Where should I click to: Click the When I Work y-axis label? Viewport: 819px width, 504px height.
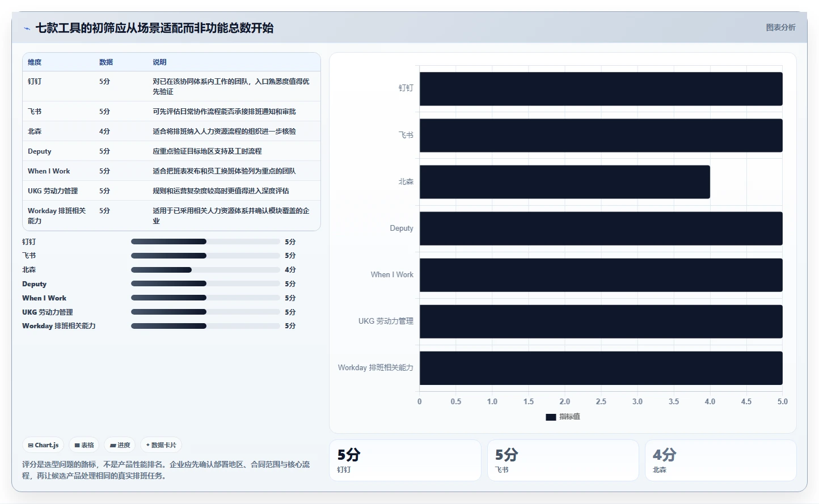tap(392, 275)
